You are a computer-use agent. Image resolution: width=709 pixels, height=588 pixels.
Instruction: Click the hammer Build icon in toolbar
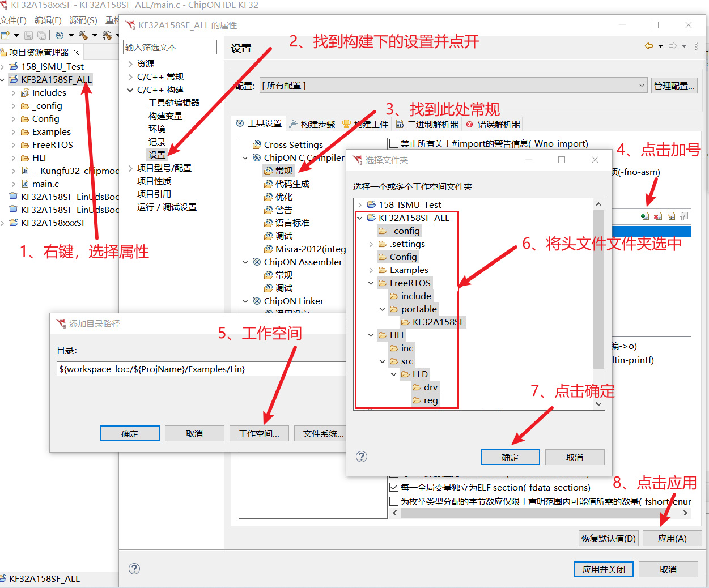point(83,35)
